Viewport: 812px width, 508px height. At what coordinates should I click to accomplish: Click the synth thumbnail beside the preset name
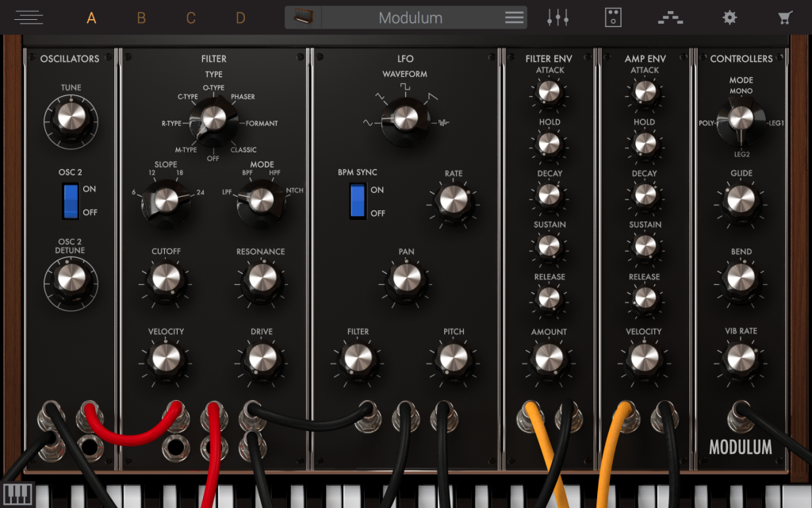tap(302, 16)
